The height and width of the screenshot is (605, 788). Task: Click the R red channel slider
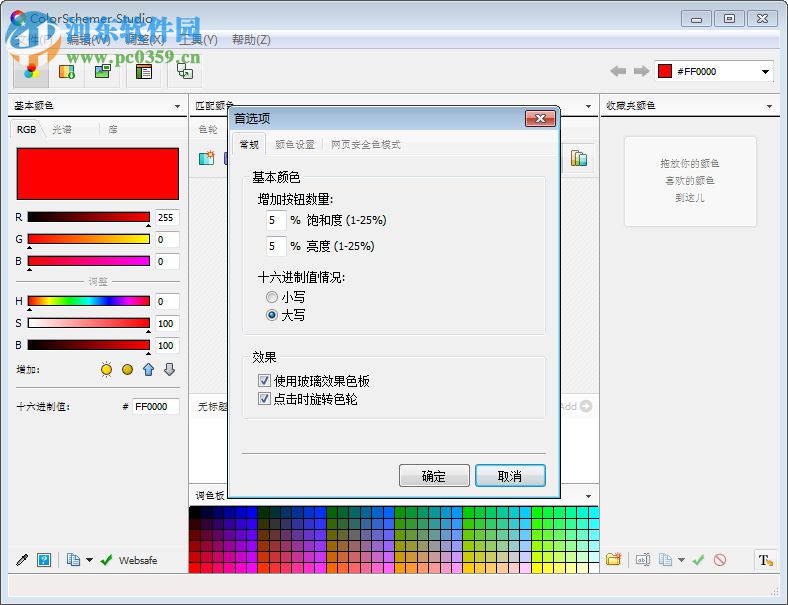coord(88,217)
